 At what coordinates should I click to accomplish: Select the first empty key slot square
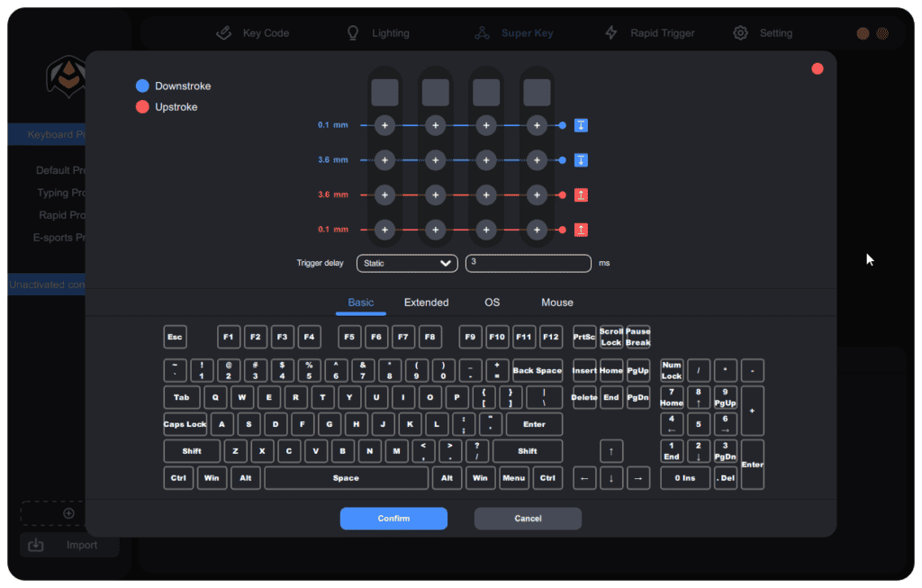click(384, 93)
